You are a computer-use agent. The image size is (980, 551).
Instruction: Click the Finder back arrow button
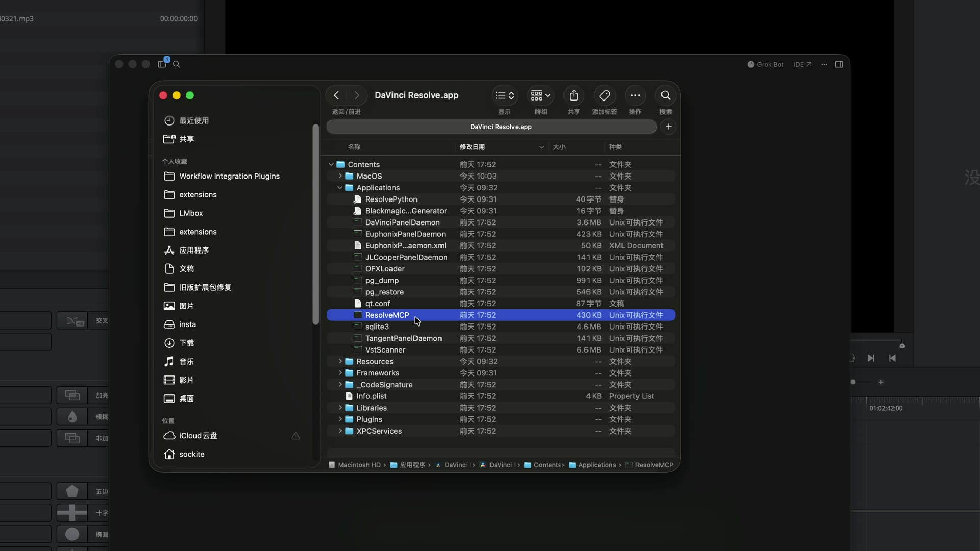pos(336,95)
